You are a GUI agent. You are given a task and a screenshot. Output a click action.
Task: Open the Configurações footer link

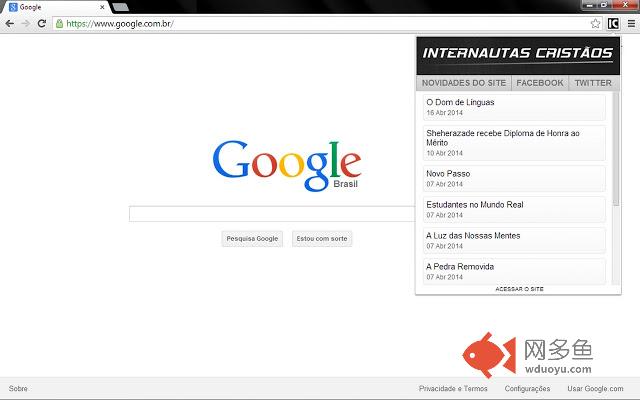[527, 389]
